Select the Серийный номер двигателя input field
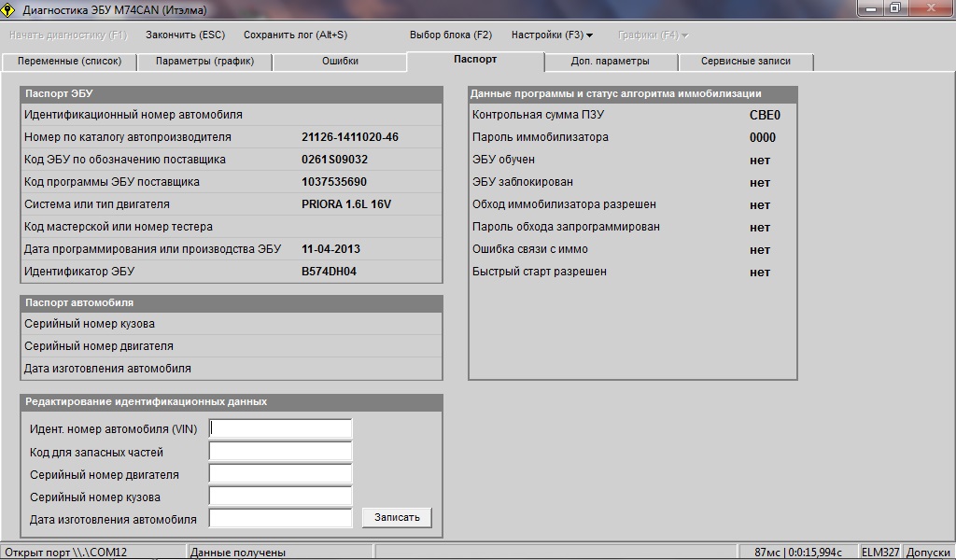The image size is (956, 560). (x=280, y=473)
